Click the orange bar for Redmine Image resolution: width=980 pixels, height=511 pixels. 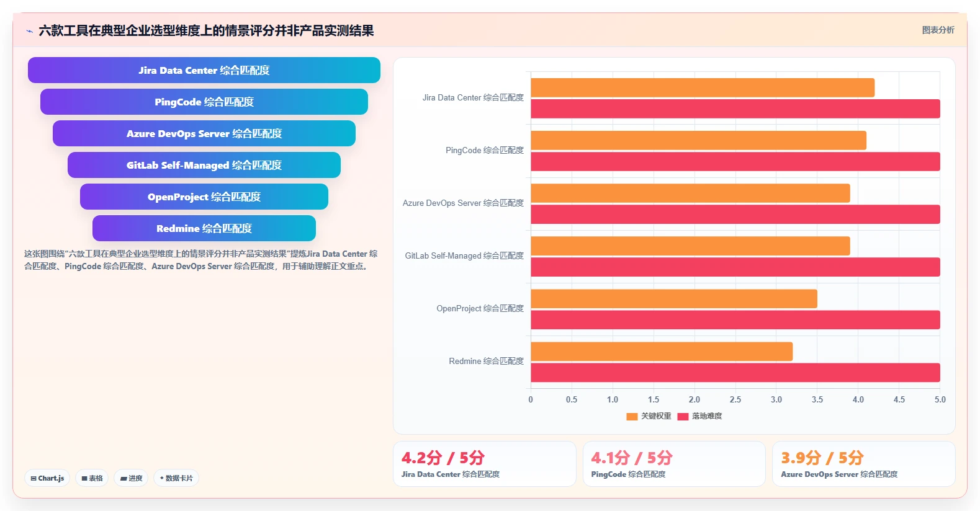[x=662, y=351]
